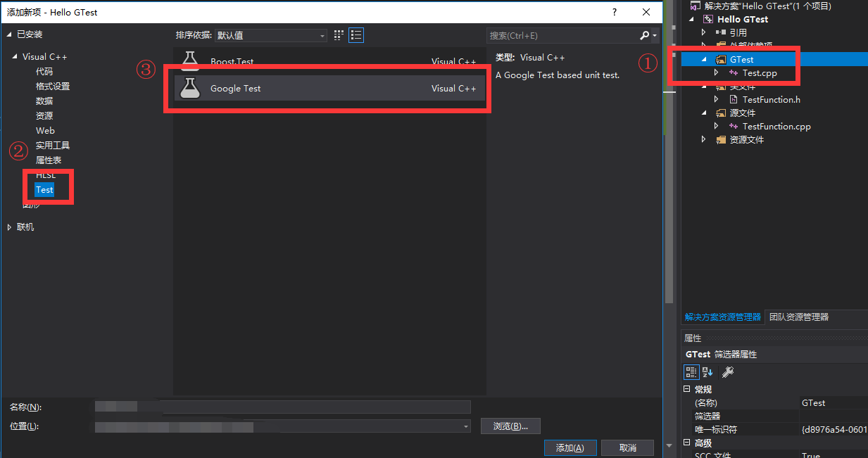
Task: Switch templates to small icons grid view
Action: [339, 34]
